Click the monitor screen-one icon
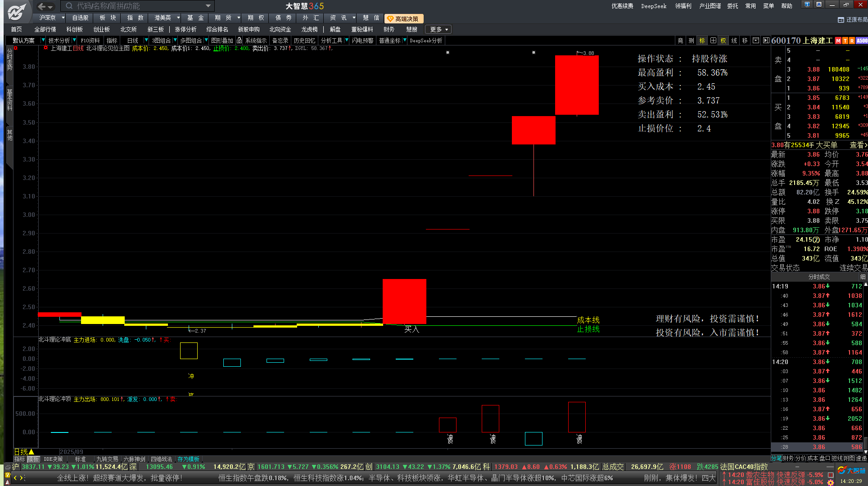Image resolution: width=868 pixels, height=486 pixels. (x=807, y=4)
